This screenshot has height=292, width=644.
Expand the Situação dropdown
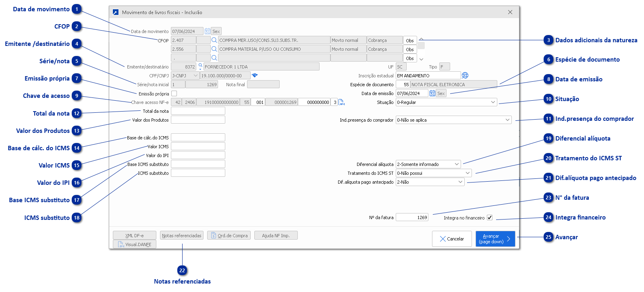point(493,102)
